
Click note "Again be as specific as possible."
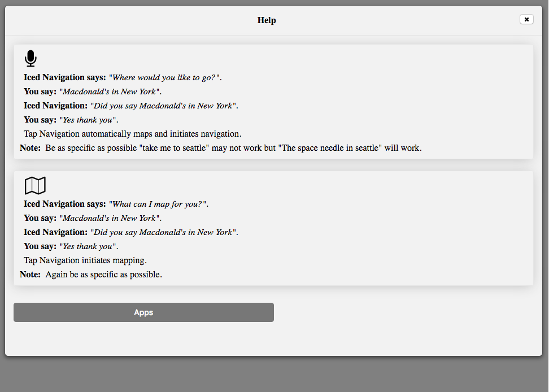click(91, 275)
